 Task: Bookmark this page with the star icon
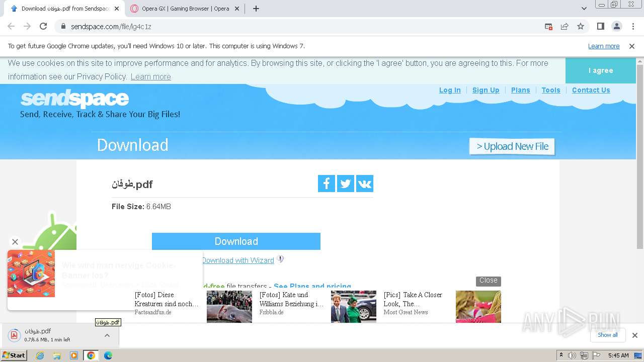pyautogui.click(x=581, y=26)
